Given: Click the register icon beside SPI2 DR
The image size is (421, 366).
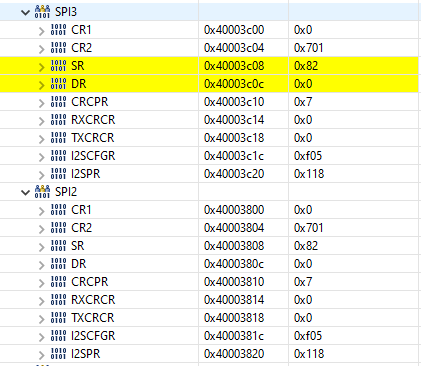Looking at the screenshot, I should coord(58,264).
